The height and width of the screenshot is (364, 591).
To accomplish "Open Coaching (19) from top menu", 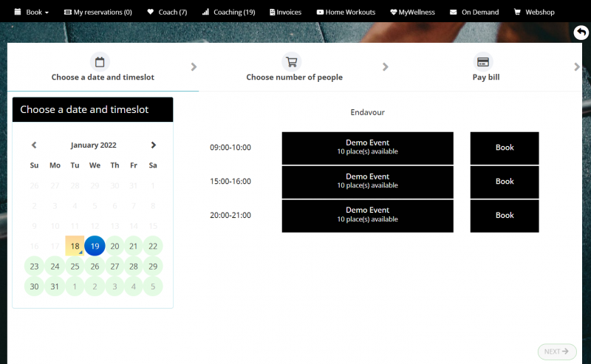I will [x=228, y=12].
